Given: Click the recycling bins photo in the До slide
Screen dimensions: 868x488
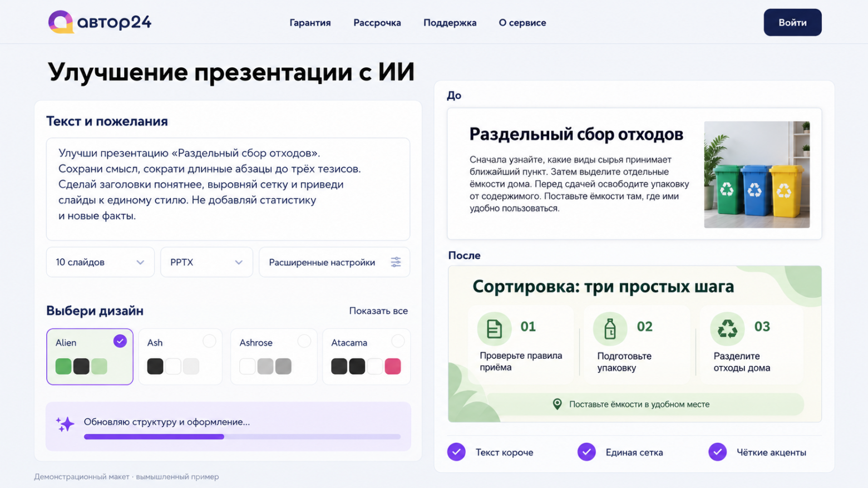Looking at the screenshot, I should [757, 175].
